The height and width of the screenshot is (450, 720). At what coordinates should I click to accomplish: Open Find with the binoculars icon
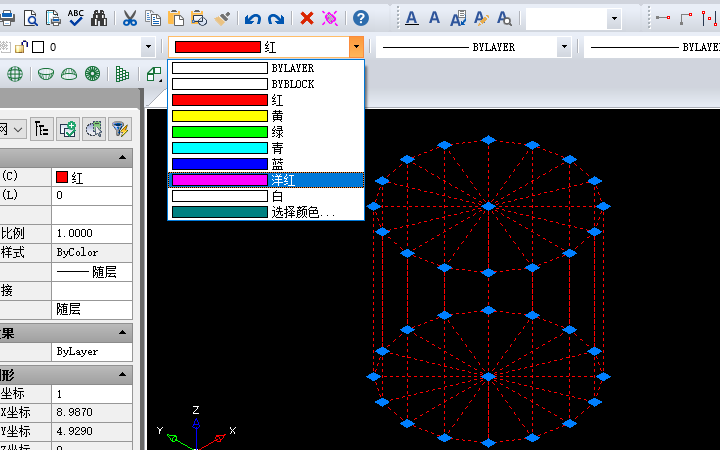[99, 18]
